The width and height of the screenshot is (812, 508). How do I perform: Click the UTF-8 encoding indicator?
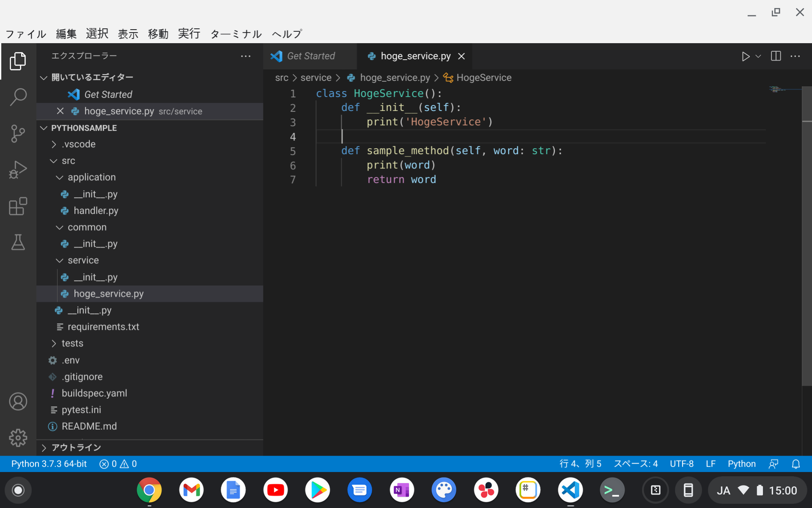coord(681,464)
